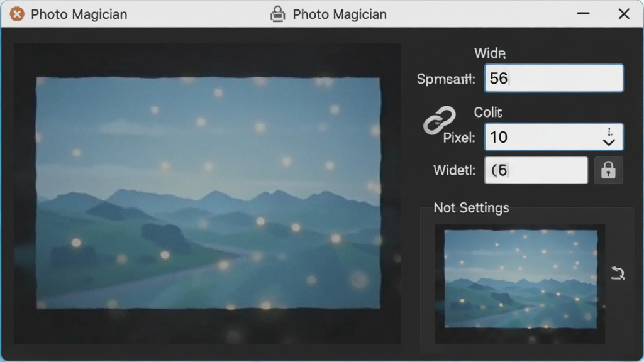The height and width of the screenshot is (362, 644).
Task: Click the "Pixel:" label
Action: (x=458, y=138)
